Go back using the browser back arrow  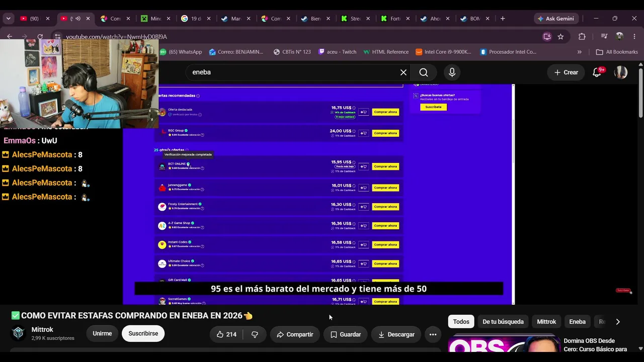coord(10,36)
